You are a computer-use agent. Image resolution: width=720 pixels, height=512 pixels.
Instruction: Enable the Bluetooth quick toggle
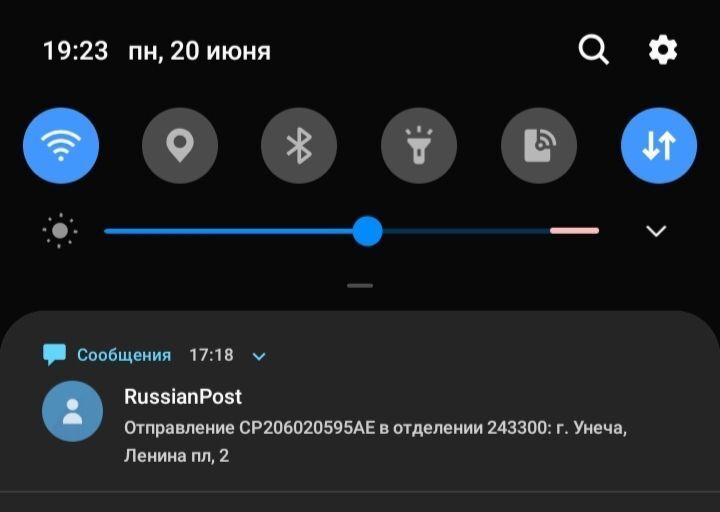tap(299, 146)
